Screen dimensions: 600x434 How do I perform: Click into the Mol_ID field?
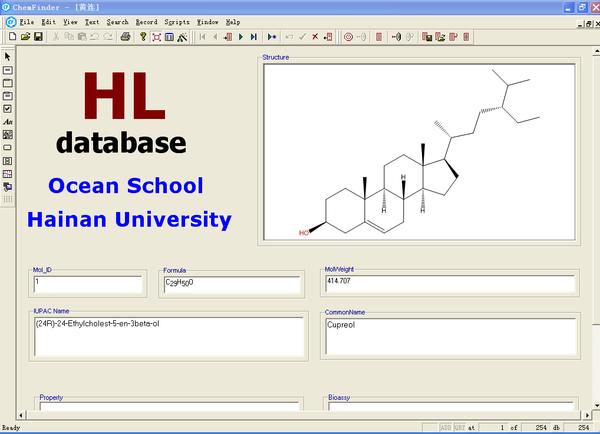click(x=88, y=284)
